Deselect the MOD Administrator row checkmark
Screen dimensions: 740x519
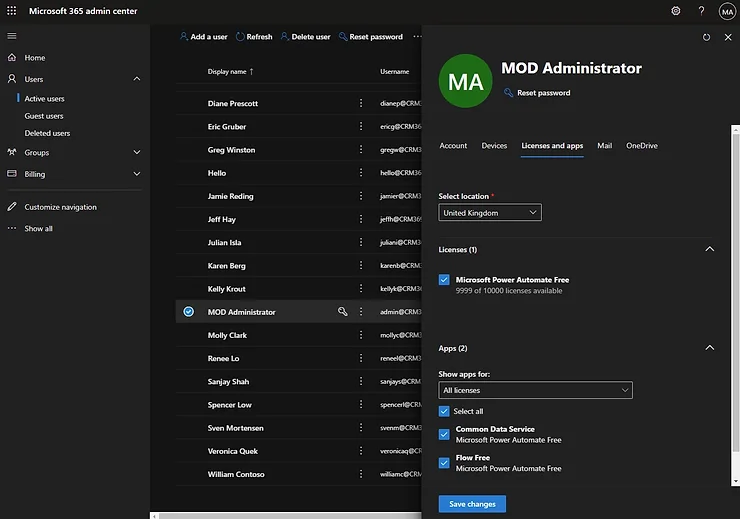[x=188, y=311]
